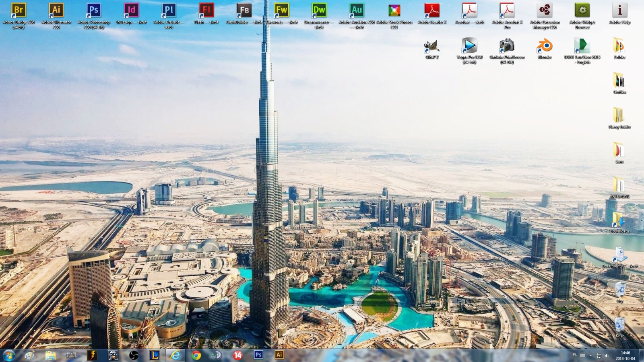Select the desktop folder named Folder
The height and width of the screenshot is (362, 644).
coord(619,49)
